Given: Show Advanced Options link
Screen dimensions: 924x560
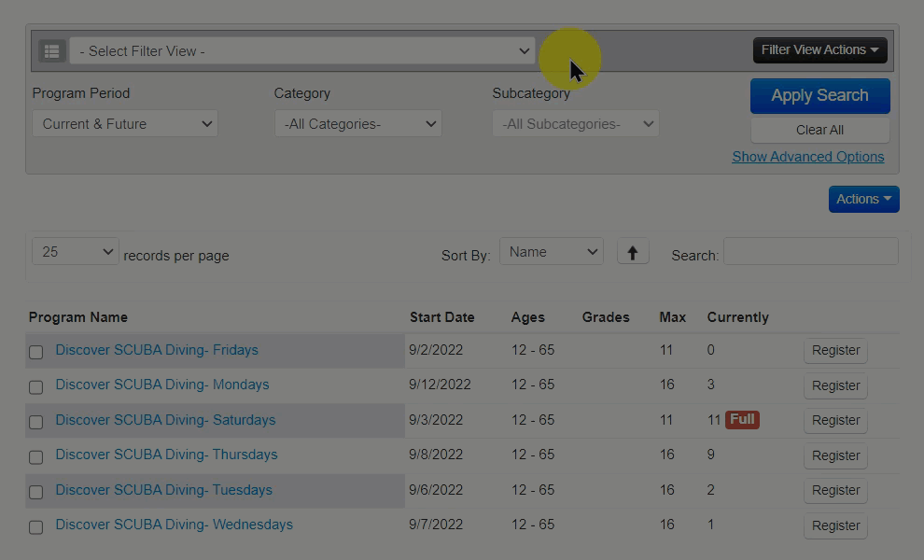Looking at the screenshot, I should [808, 157].
